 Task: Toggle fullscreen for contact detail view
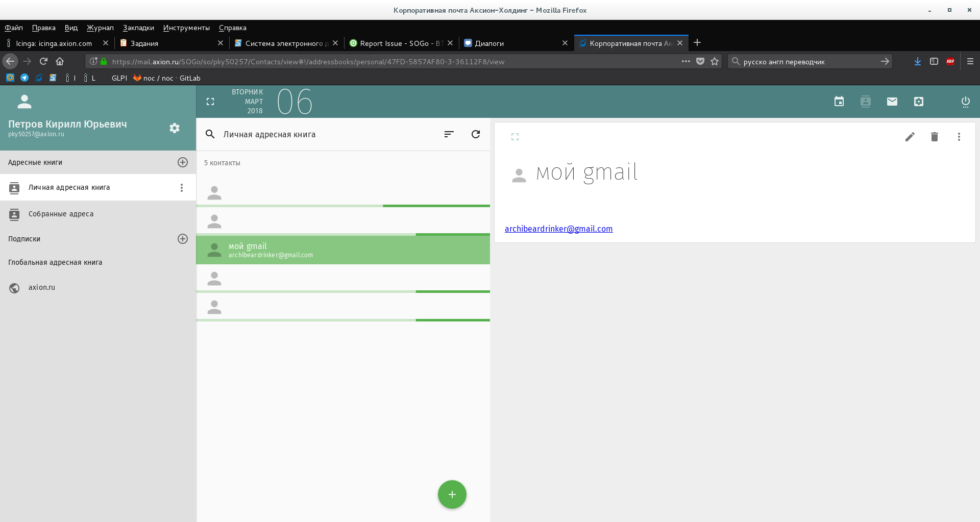[514, 137]
